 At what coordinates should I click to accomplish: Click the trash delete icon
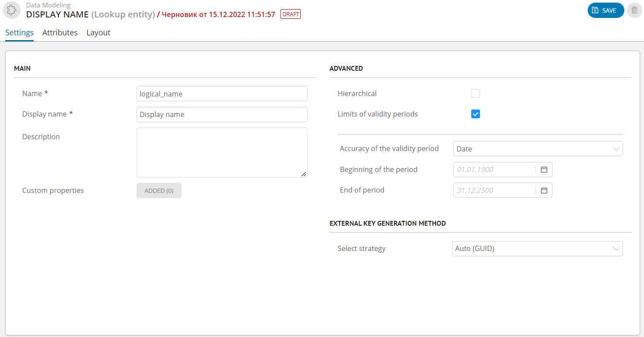(x=634, y=10)
